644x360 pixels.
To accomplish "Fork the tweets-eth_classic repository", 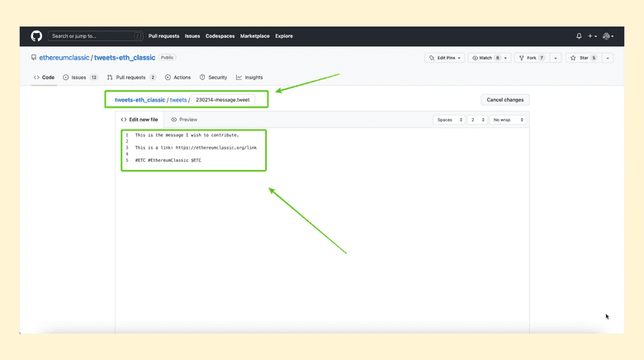I will pyautogui.click(x=530, y=58).
